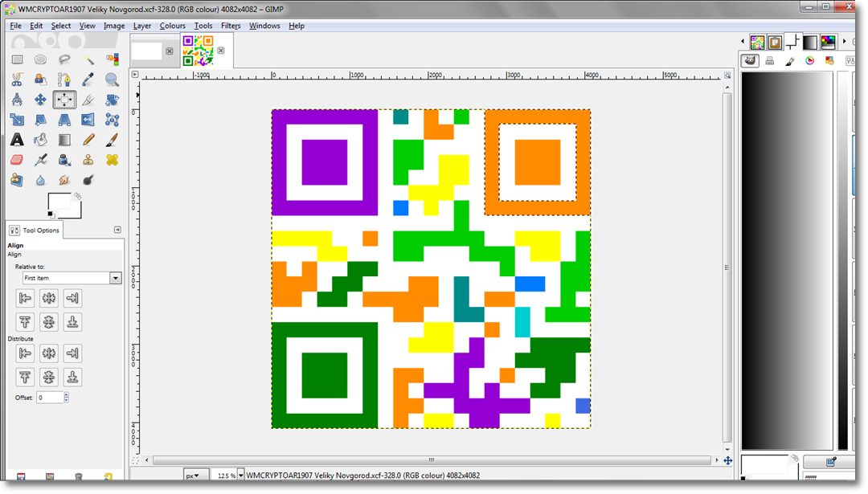Pick the Bucket Fill tool
This screenshot has height=494, width=868.
point(40,140)
